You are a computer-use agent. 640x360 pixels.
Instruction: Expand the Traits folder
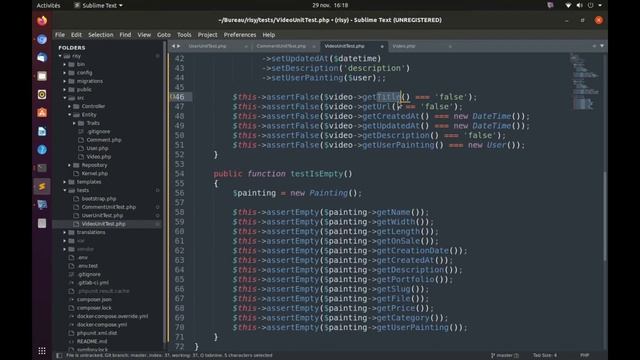[74, 123]
